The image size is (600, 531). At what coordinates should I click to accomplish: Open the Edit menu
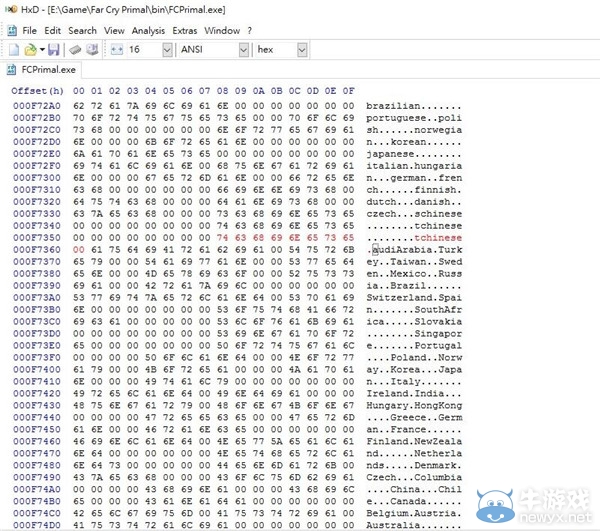tap(52, 31)
